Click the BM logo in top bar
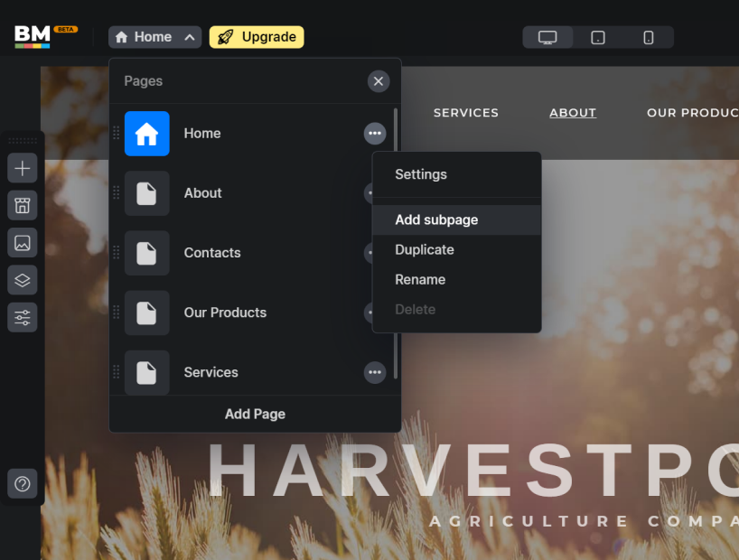The image size is (739, 560). tap(33, 36)
